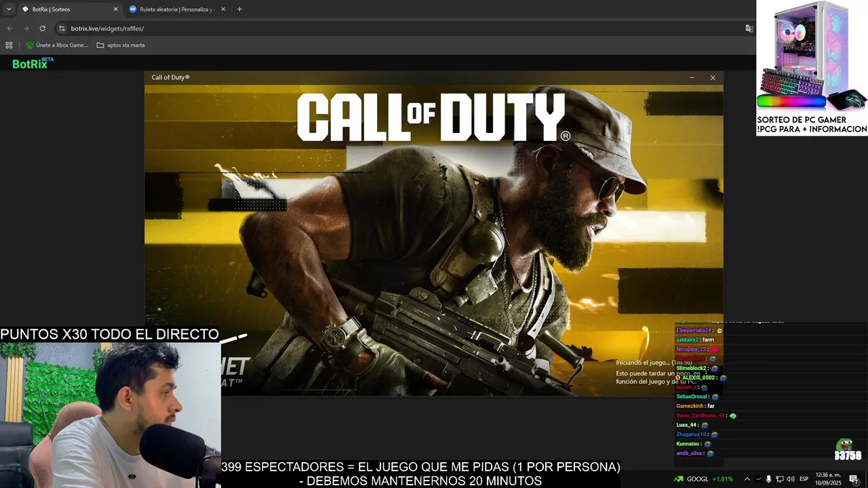The image size is (868, 488).
Task: Switch to the Ruleta aleatoria tab
Action: tap(176, 9)
